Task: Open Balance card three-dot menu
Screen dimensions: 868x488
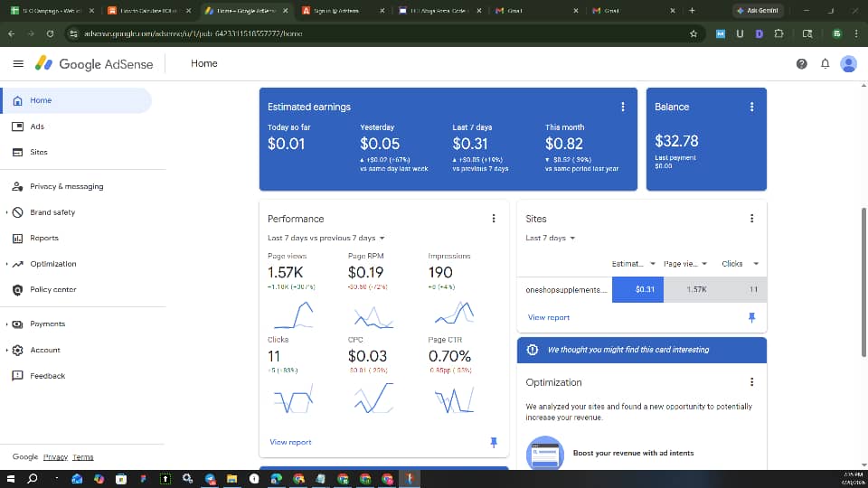Action: (752, 107)
